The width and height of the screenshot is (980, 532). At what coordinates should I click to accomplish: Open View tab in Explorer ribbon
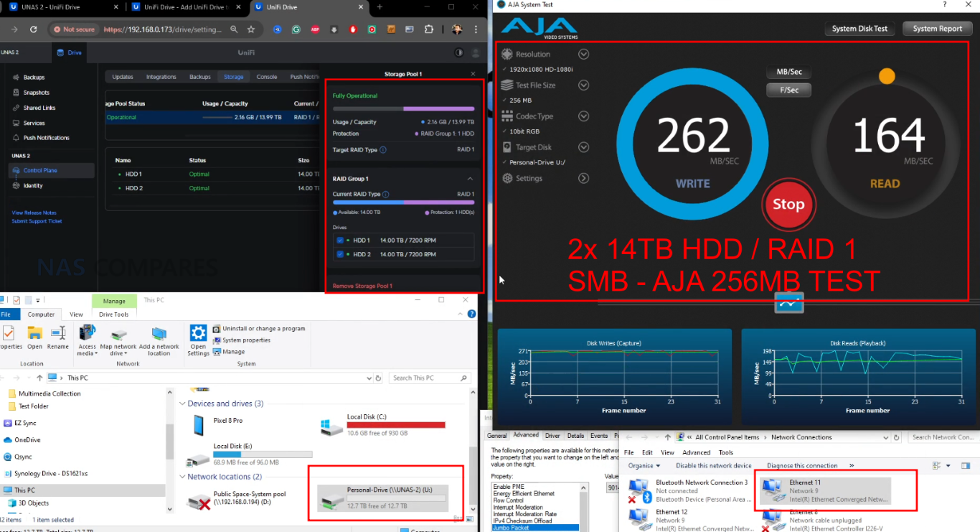point(76,314)
